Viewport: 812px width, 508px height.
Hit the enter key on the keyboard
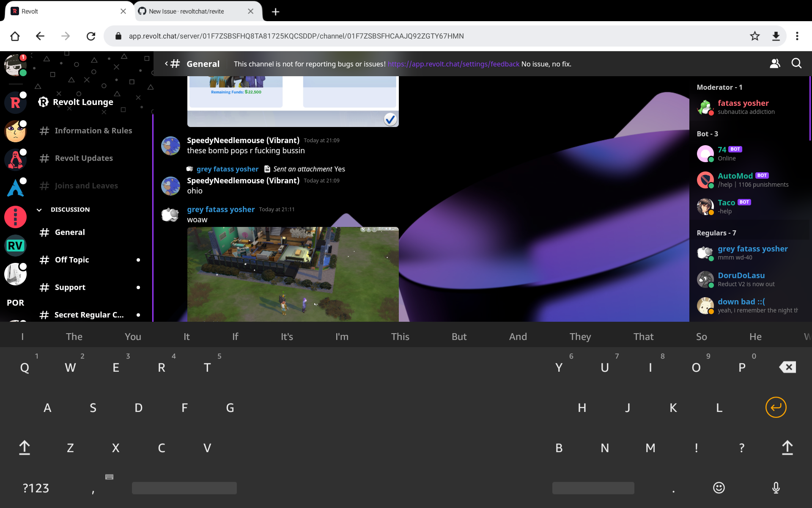(777, 407)
